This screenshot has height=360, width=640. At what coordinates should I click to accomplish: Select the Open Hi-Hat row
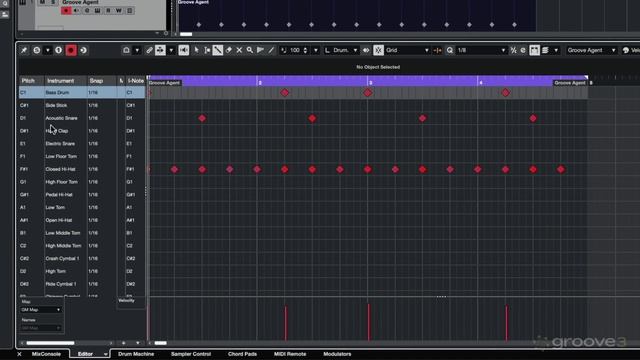(82, 220)
